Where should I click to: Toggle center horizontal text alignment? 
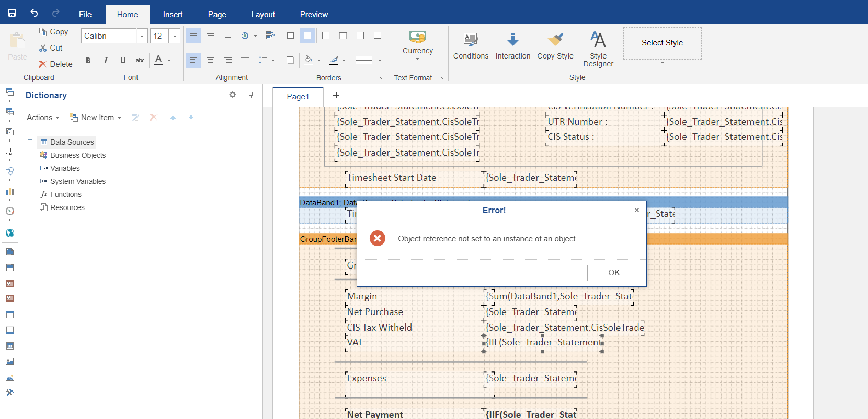click(x=211, y=60)
